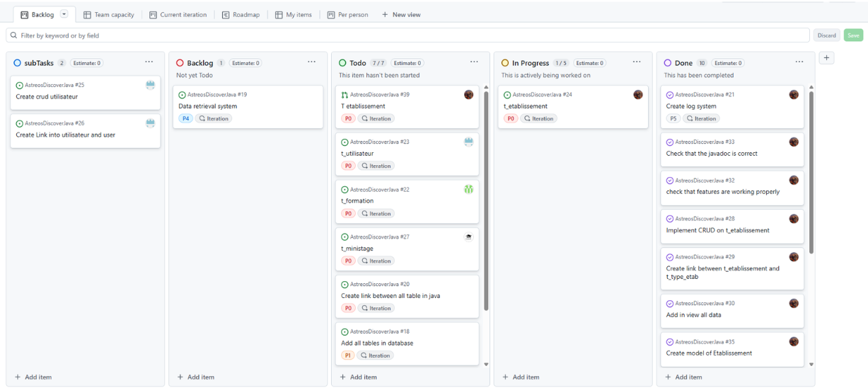Open Create Link into utilisateur and user
868x388 pixels.
point(65,135)
